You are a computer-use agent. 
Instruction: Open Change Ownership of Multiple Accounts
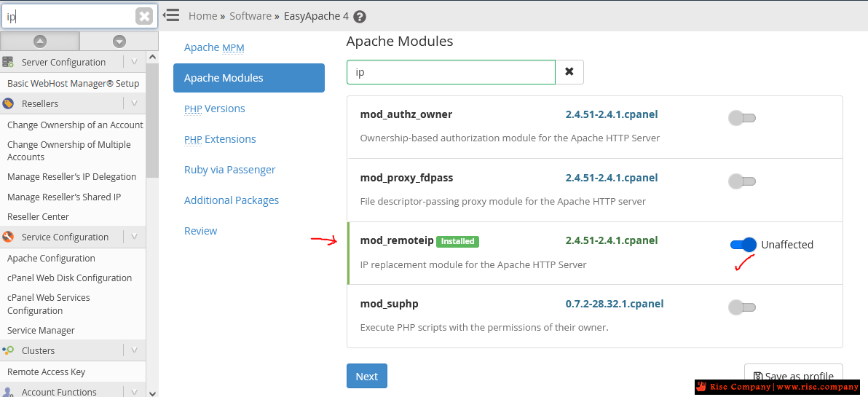click(68, 151)
